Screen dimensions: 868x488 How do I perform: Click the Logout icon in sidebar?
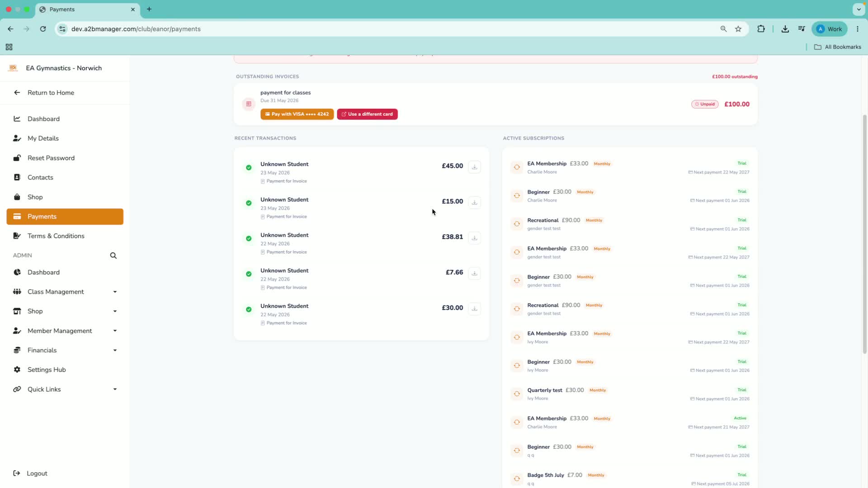point(17,473)
